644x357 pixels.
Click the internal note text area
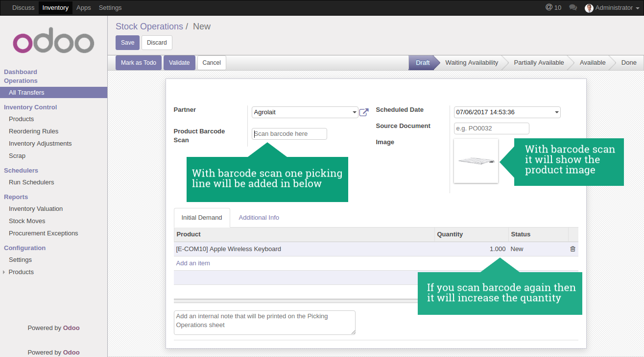(264, 323)
